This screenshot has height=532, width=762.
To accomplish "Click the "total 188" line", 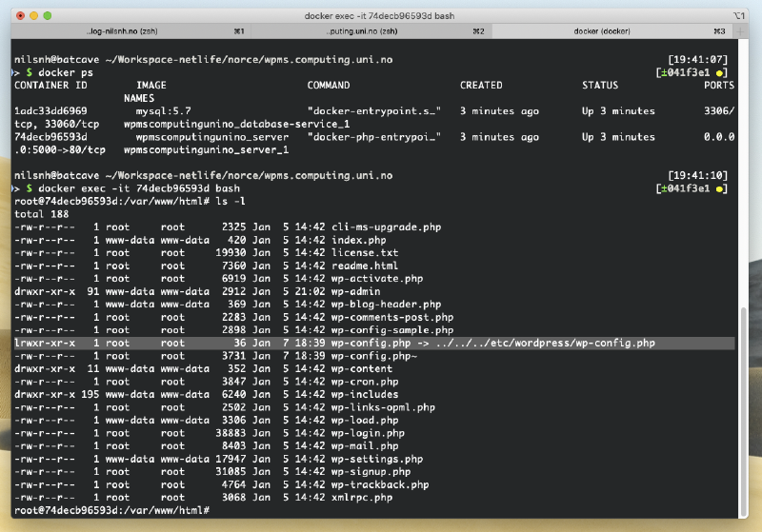I will coord(41,214).
